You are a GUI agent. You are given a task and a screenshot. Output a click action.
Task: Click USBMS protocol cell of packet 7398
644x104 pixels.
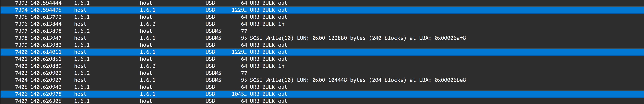pos(213,38)
